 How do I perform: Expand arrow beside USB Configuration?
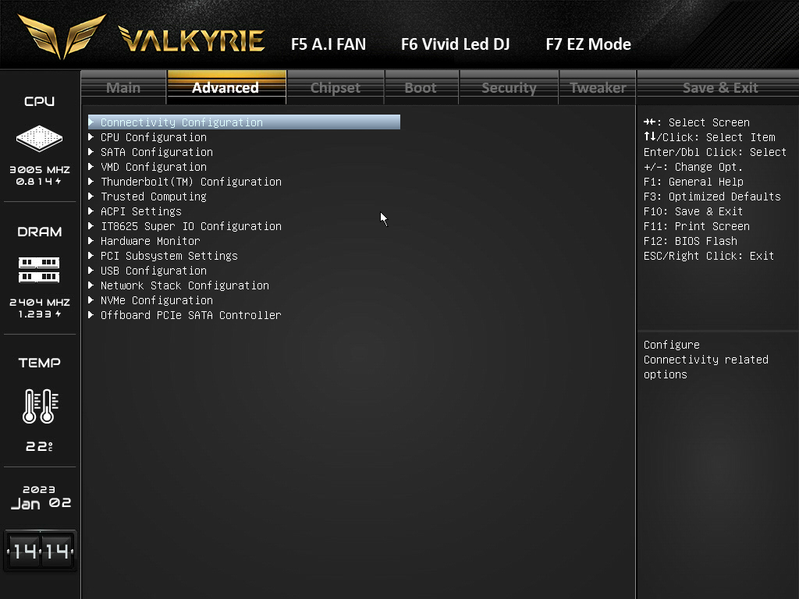tap(91, 270)
